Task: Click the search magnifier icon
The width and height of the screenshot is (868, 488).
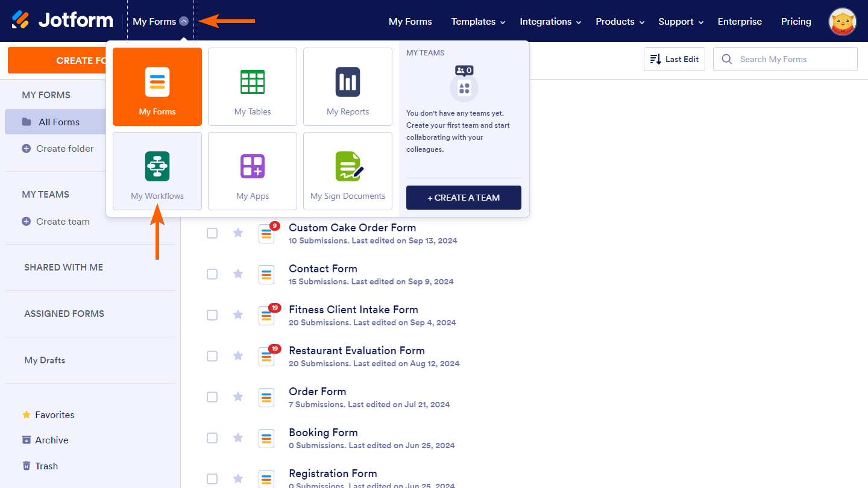Action: [727, 59]
